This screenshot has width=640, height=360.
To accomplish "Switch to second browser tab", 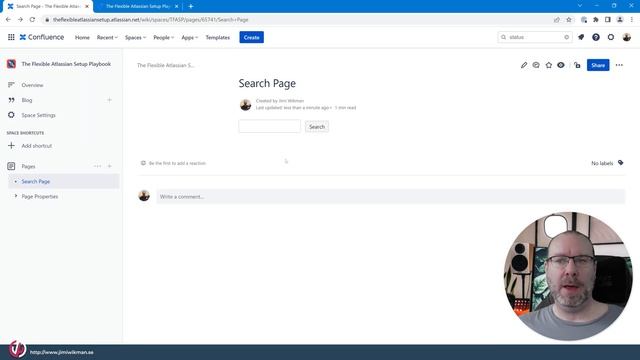I will [138, 6].
